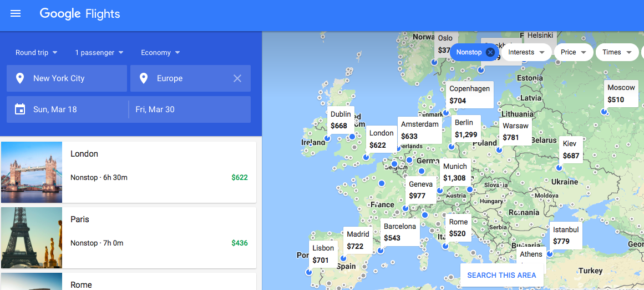Select Barcelona $543 map label
The image size is (644, 290).
click(400, 232)
